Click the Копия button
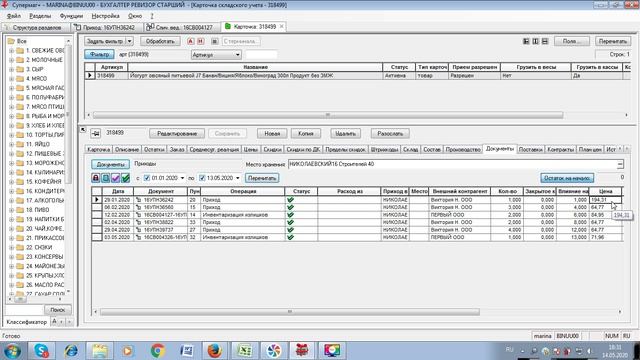This screenshot has height=360, width=640. coord(306,134)
